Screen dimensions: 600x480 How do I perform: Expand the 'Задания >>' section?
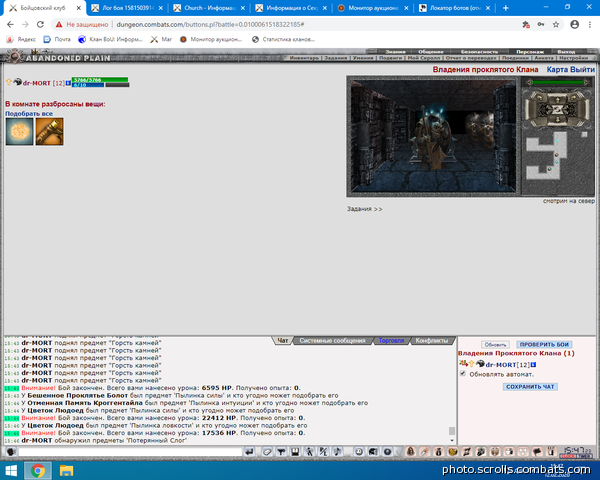point(365,209)
